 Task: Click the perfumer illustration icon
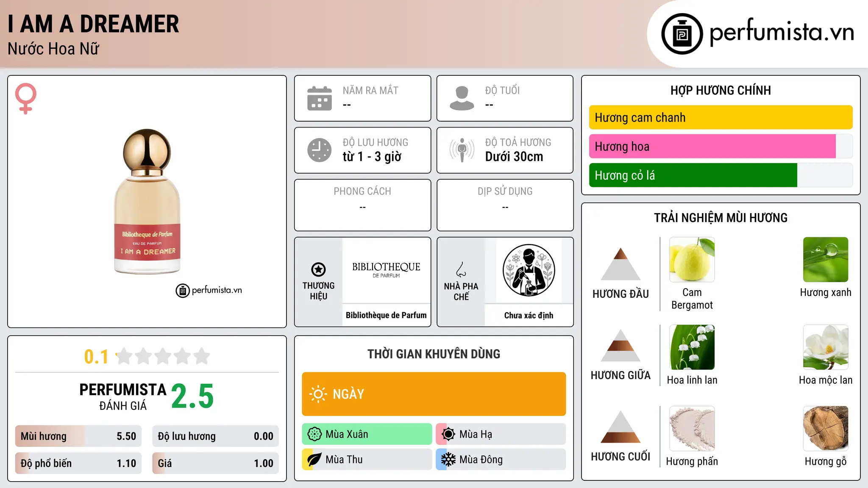coord(529,270)
